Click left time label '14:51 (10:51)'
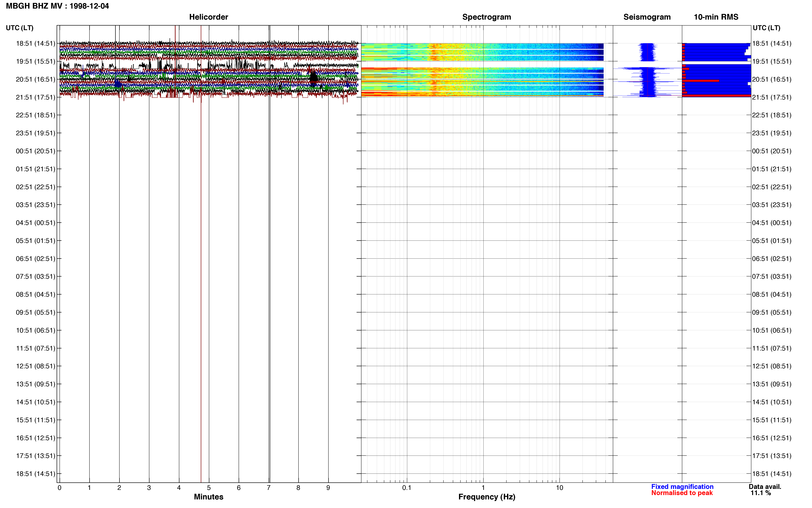 36,402
